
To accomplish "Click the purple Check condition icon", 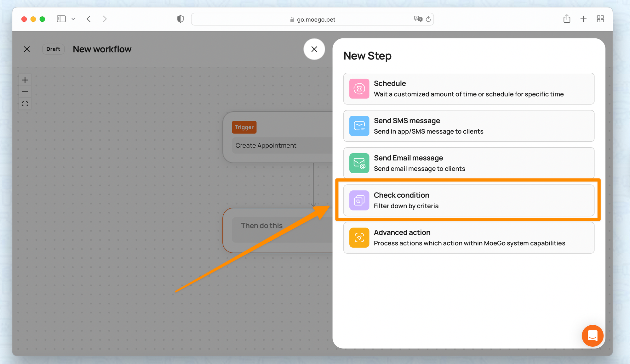I will (359, 200).
